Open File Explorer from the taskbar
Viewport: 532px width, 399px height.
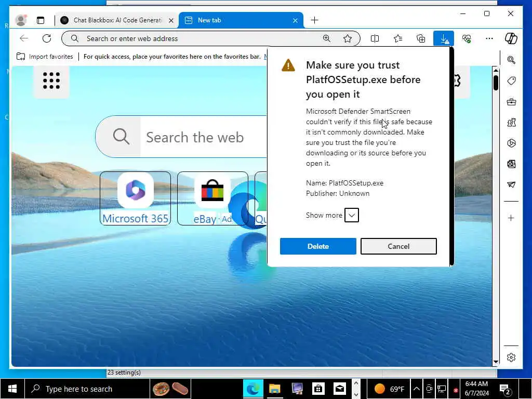[274, 389]
